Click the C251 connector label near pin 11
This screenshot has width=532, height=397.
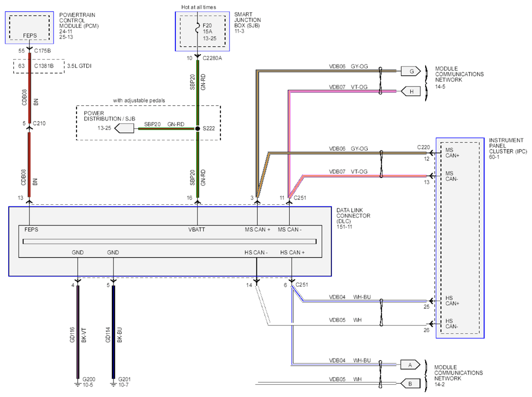(x=300, y=198)
